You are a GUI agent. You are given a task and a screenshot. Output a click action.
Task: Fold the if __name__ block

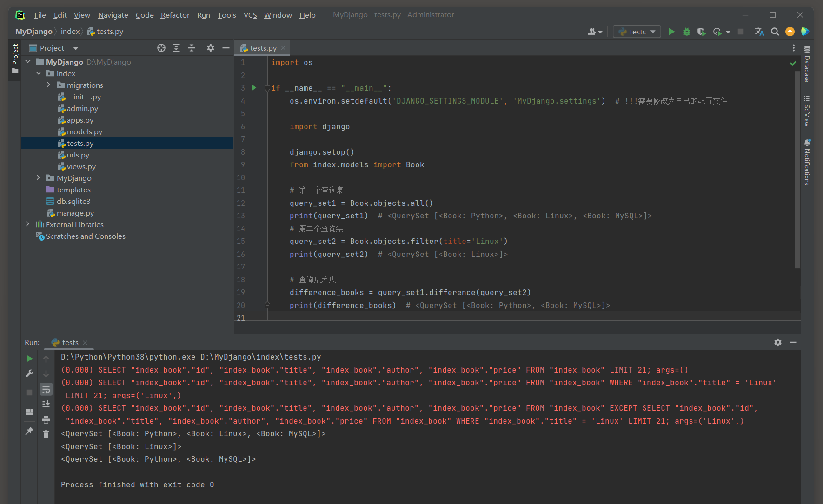267,88
